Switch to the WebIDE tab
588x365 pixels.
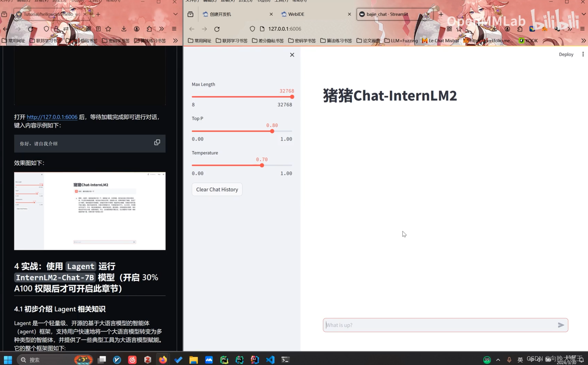pos(315,14)
